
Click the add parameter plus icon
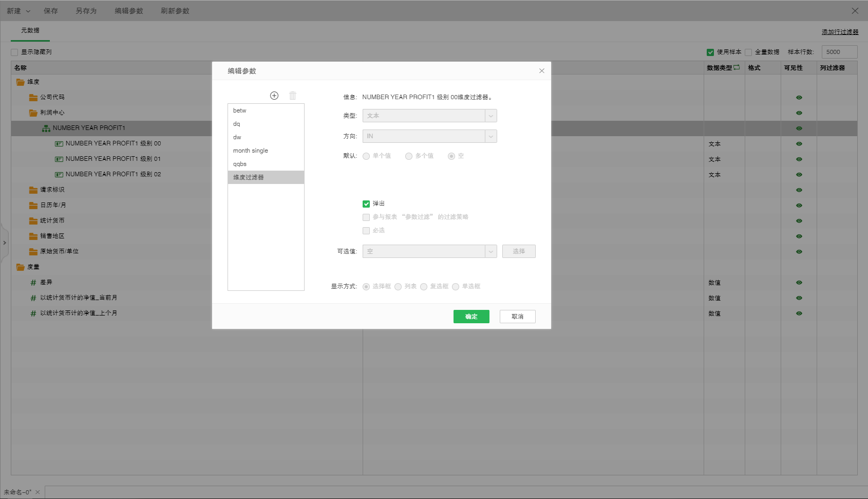click(274, 96)
